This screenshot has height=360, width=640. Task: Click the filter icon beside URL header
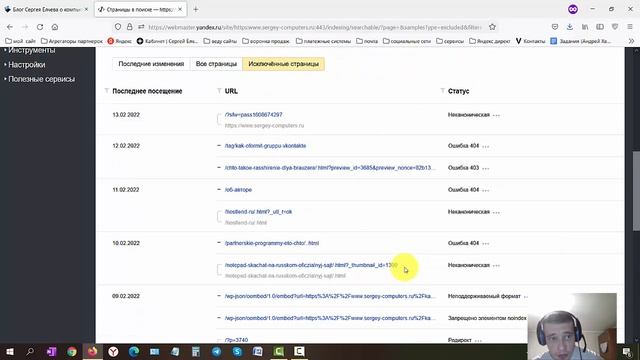219,91
